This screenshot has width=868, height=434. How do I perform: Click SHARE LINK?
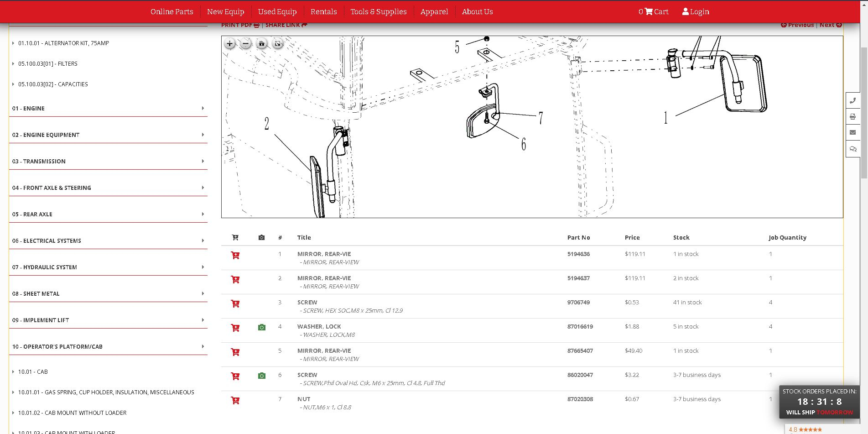click(286, 25)
